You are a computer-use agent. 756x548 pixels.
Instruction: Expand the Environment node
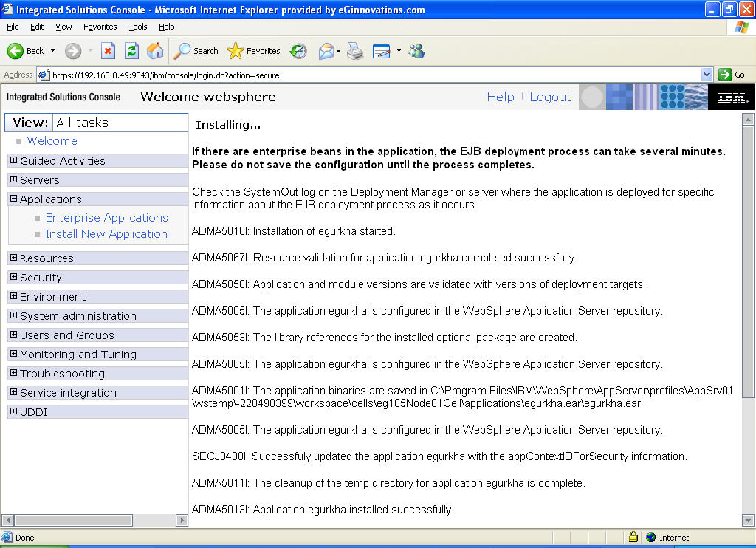(13, 296)
